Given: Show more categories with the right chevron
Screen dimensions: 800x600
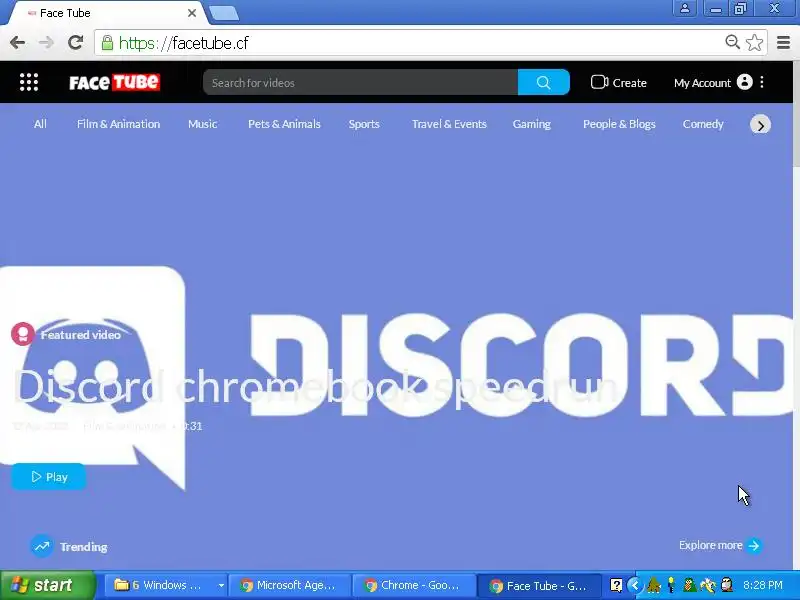Looking at the screenshot, I should [760, 125].
